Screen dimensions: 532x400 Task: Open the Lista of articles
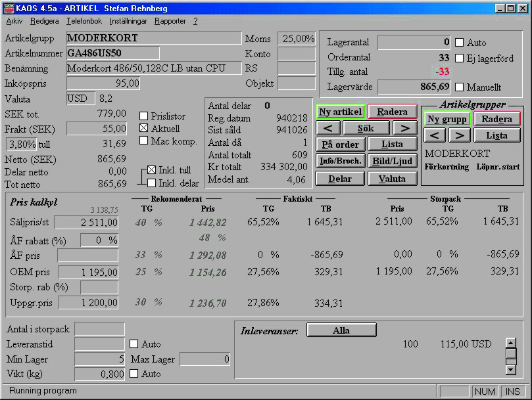(392, 144)
